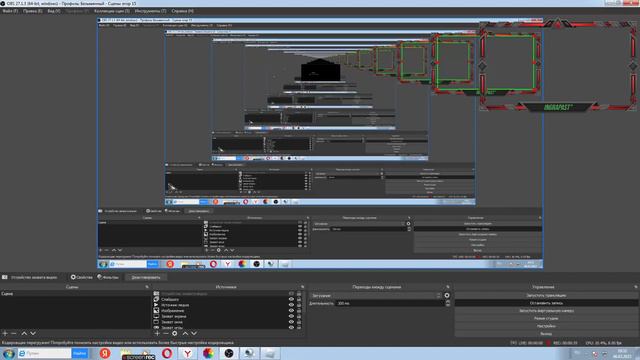Screen dimensions: 640x360
Task: Toggle visibility of Устройство захвата видео source
Action: tap(291, 293)
